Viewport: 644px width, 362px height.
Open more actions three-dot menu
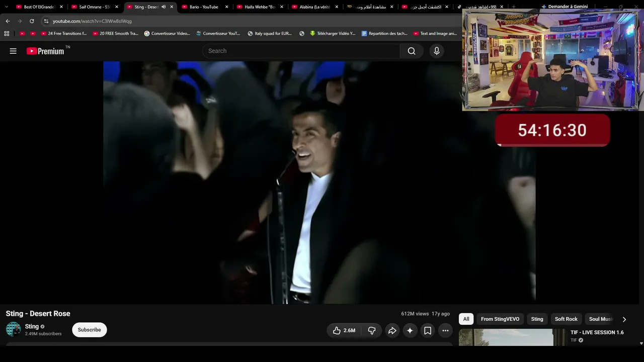[445, 330]
